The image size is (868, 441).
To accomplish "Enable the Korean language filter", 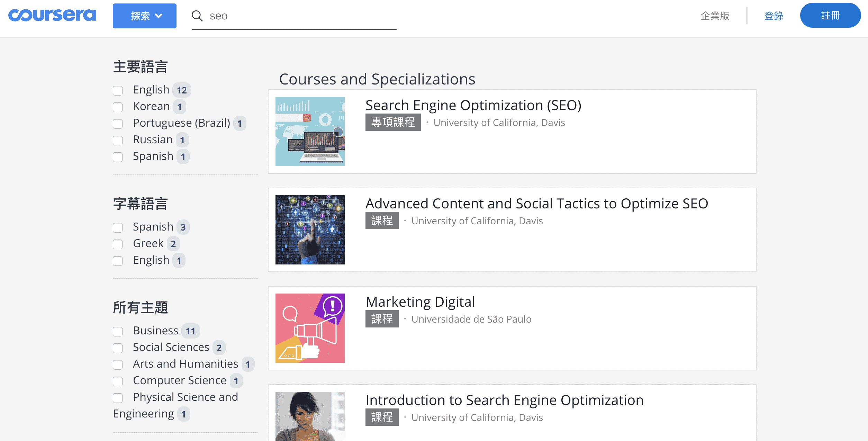I will (x=118, y=107).
